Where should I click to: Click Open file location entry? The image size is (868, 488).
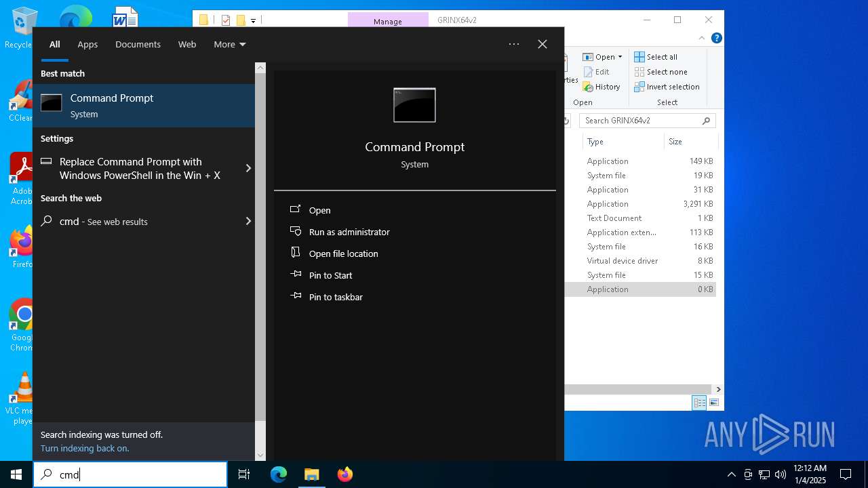(x=343, y=253)
